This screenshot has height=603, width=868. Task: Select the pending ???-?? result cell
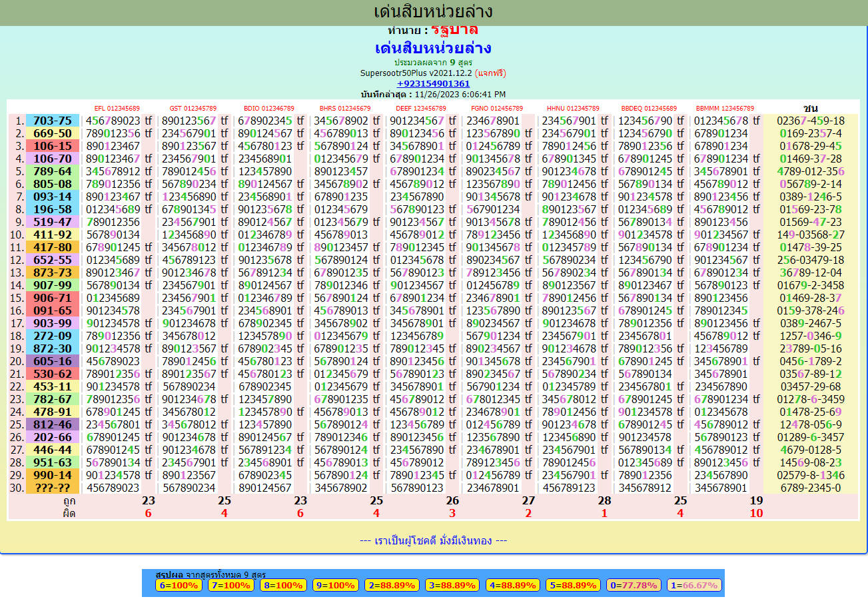coord(53,488)
